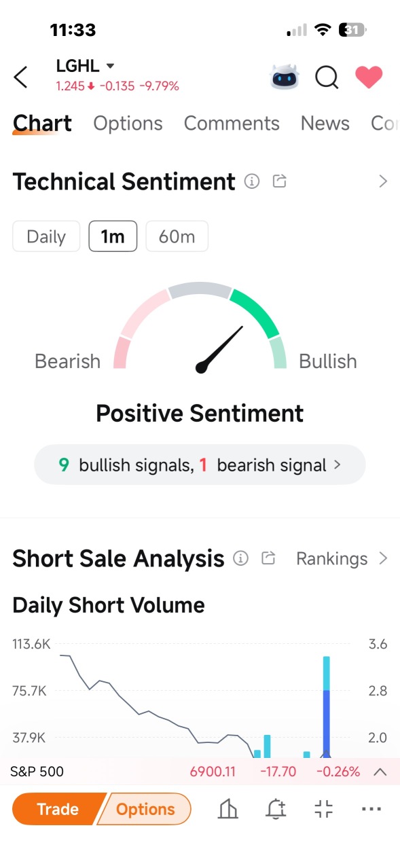Viewport: 400px width, 868px height.
Task: Expand Technical Sentiment details chevron
Action: [383, 181]
